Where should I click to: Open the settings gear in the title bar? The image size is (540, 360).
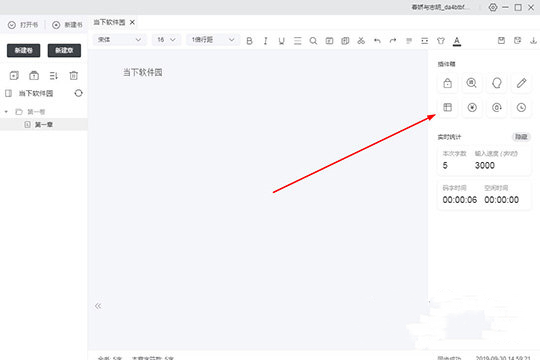click(x=493, y=7)
